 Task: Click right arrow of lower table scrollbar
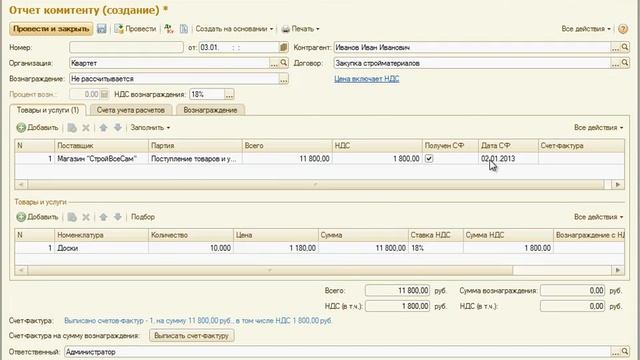click(x=618, y=270)
